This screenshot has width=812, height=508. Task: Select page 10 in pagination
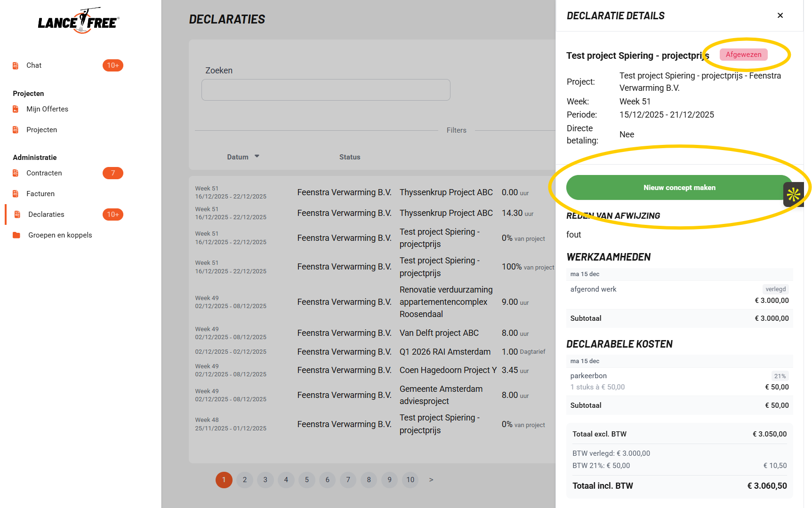pos(410,480)
